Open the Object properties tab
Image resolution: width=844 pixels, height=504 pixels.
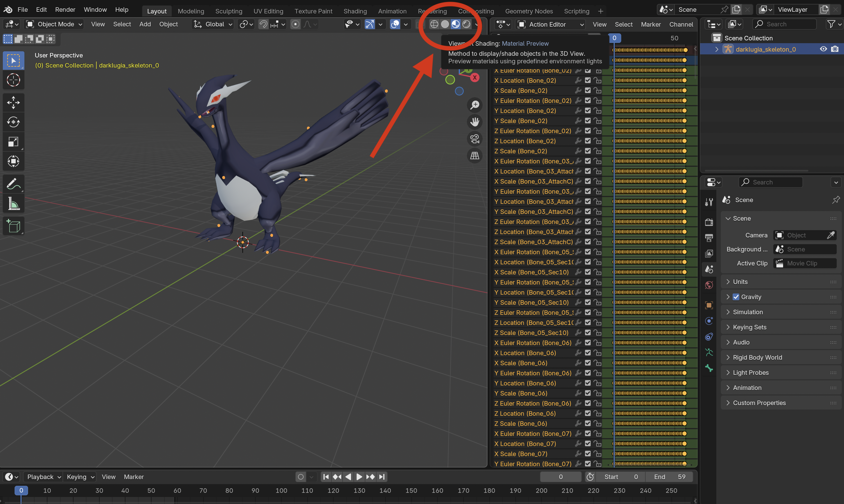(x=709, y=305)
